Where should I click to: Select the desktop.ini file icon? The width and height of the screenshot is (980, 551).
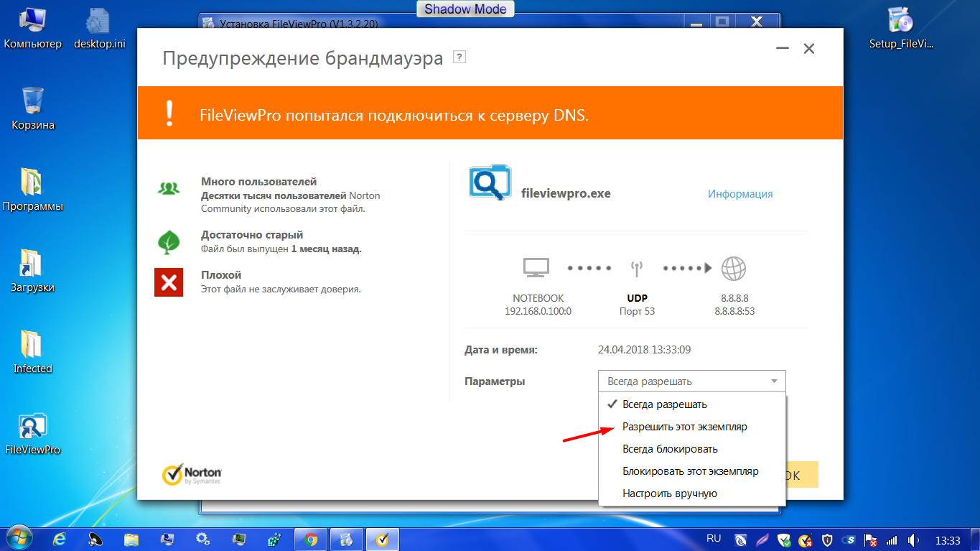[x=99, y=29]
